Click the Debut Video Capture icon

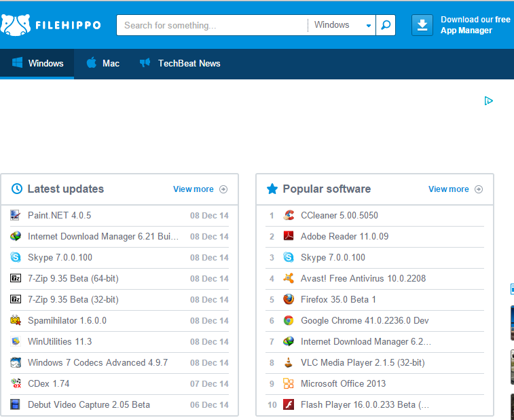[x=15, y=404]
